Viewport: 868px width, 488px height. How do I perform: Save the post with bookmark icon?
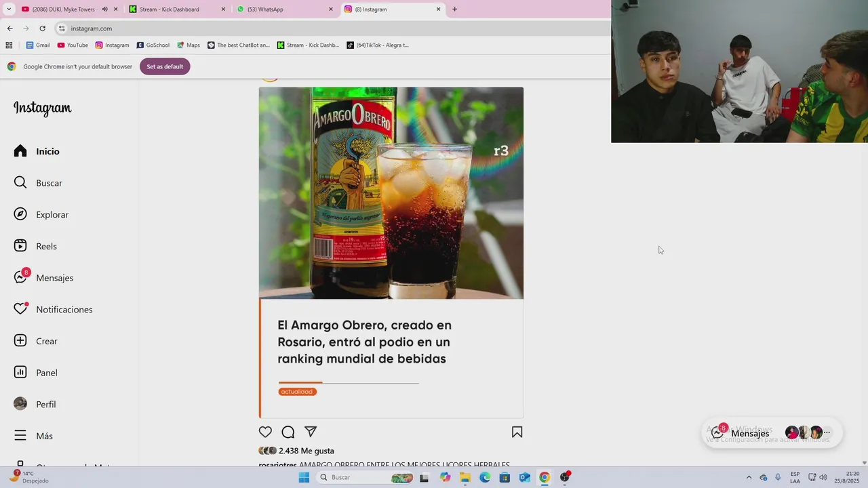pyautogui.click(x=517, y=432)
